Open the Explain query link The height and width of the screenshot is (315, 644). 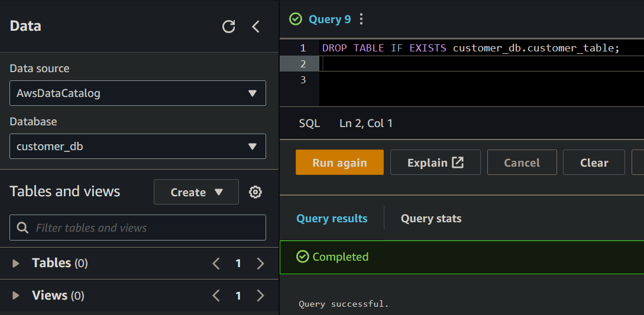coord(435,163)
